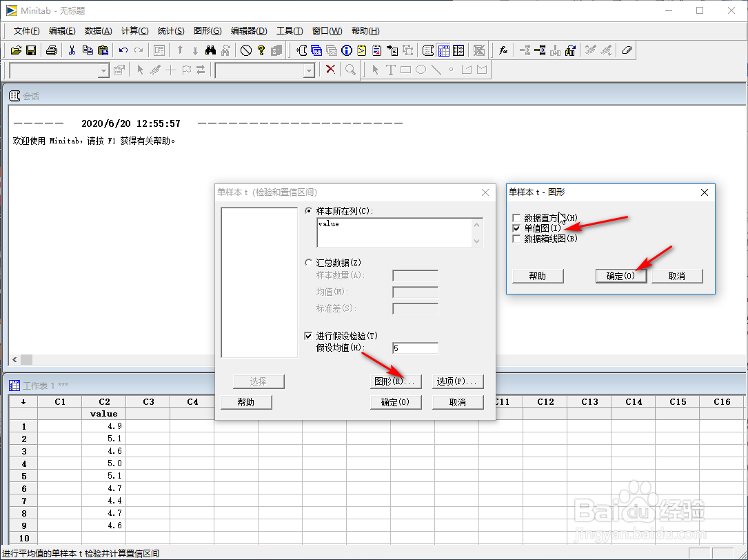Select the text T annotation tool
748x560 pixels.
pos(391,70)
